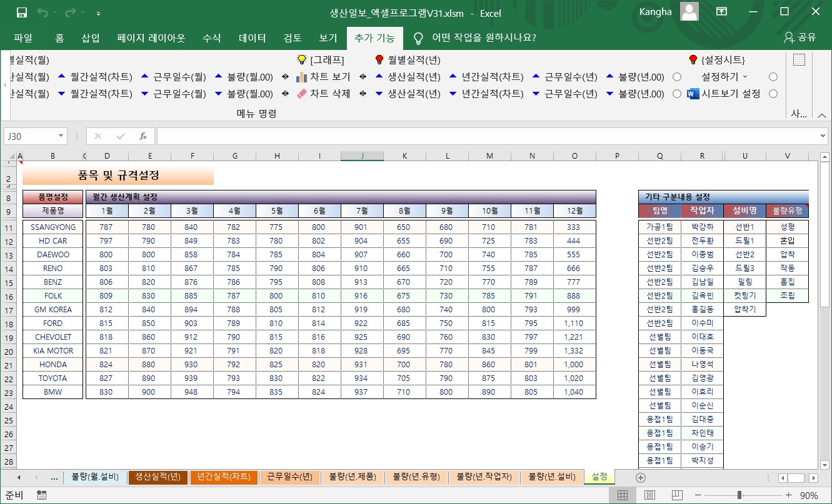This screenshot has width=832, height=504.
Task: Click the Save icon in the title bar
Action: (x=21, y=12)
